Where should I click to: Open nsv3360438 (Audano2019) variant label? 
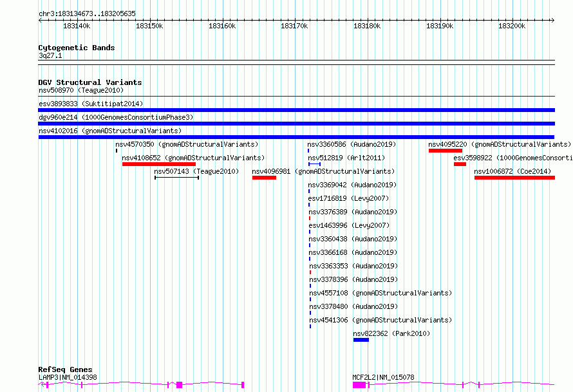click(353, 239)
